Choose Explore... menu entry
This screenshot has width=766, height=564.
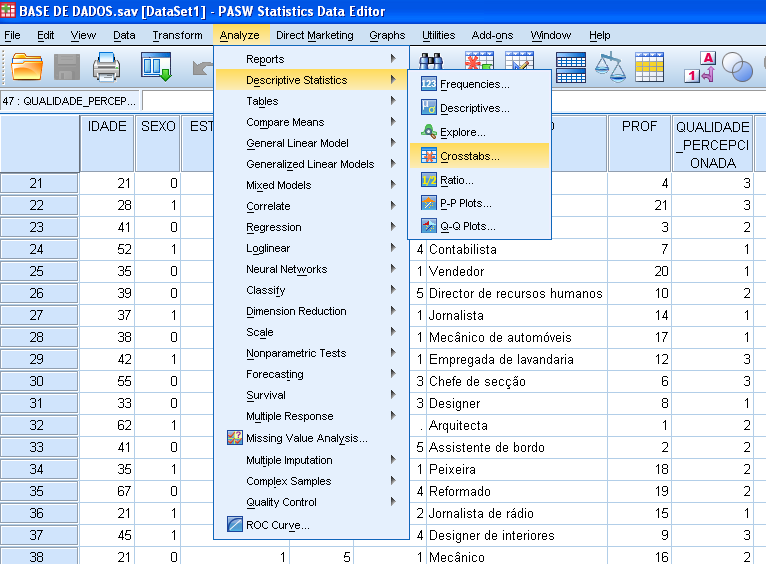480,132
